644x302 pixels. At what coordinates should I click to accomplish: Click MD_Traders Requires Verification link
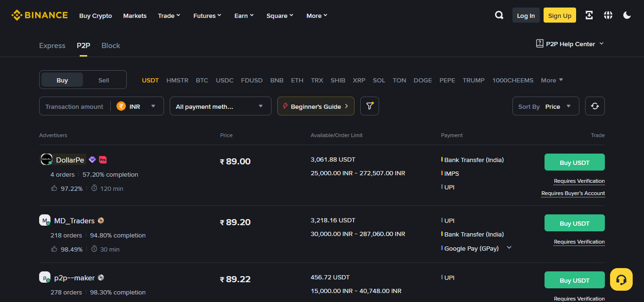click(579, 242)
